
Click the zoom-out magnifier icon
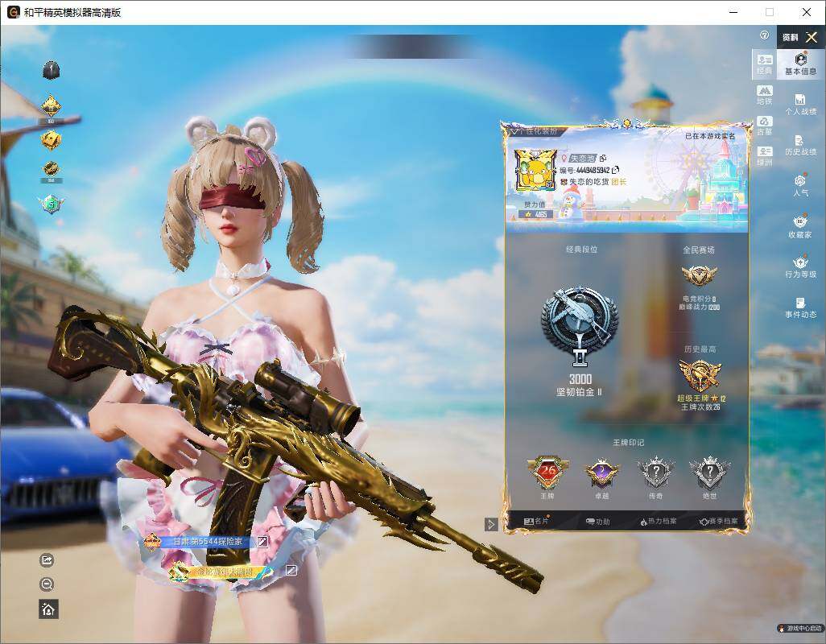click(47, 584)
